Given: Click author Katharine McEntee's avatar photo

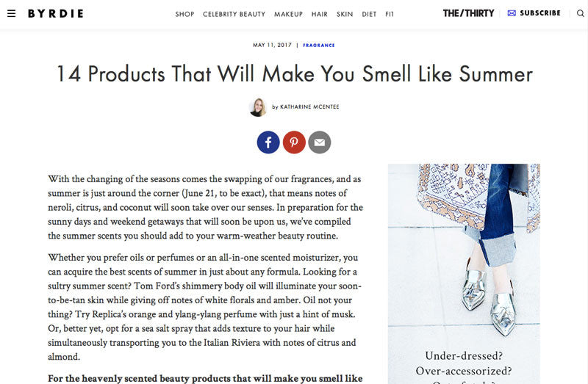Looking at the screenshot, I should (258, 107).
